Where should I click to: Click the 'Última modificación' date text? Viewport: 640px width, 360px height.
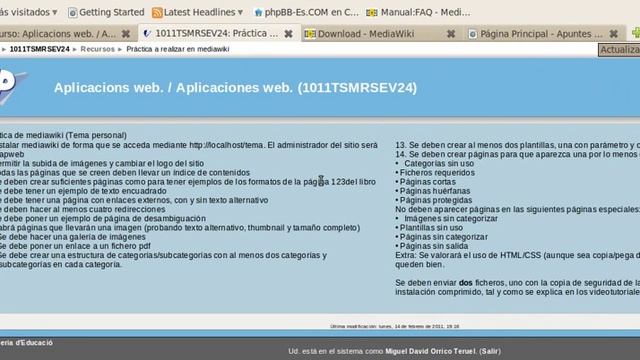395,327
